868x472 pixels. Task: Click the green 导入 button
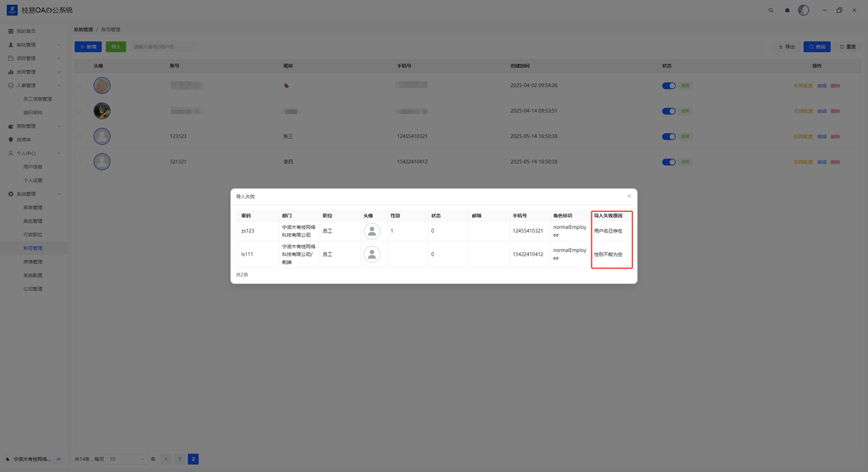[x=116, y=47]
